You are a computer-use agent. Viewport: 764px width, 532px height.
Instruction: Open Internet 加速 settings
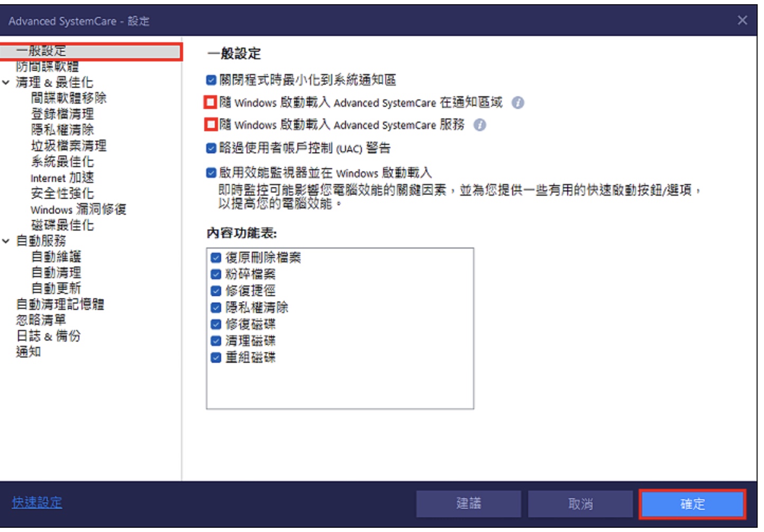click(62, 178)
